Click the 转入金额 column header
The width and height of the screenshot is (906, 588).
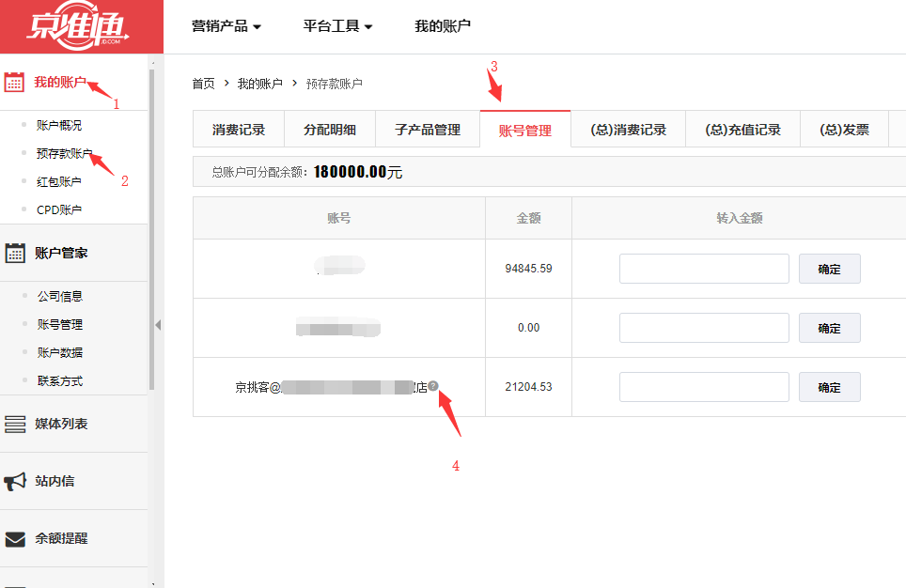740,218
